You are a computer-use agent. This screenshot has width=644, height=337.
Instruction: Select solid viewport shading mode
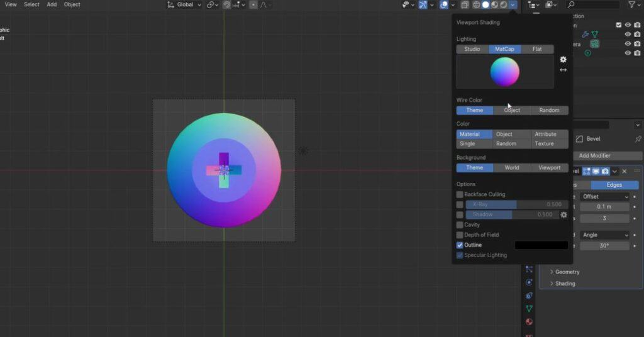[486, 5]
